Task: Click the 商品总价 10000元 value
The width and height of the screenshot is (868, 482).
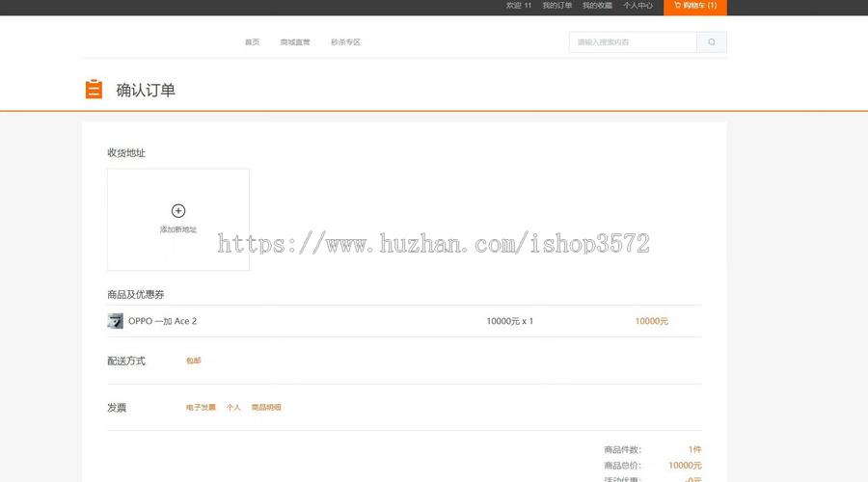Action: (685, 466)
